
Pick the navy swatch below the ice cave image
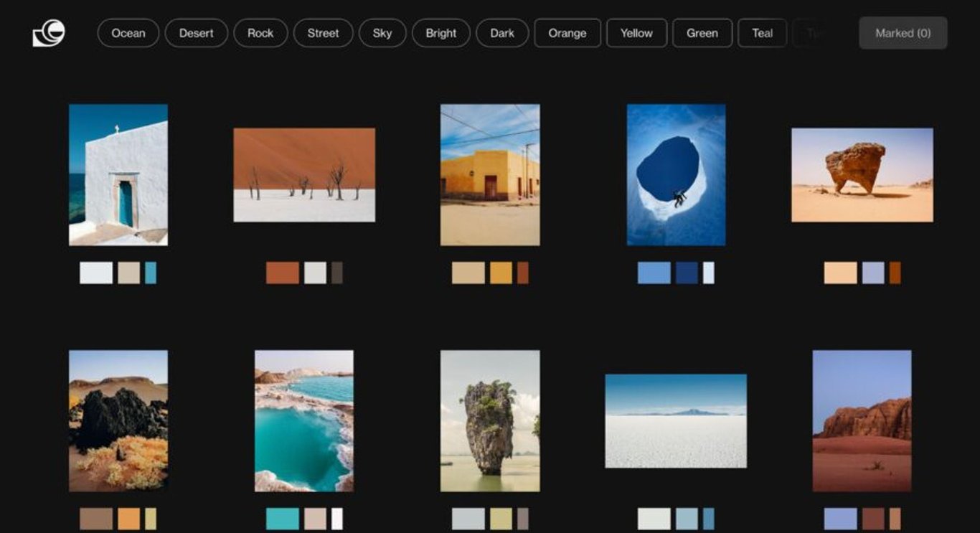pyautogui.click(x=687, y=273)
